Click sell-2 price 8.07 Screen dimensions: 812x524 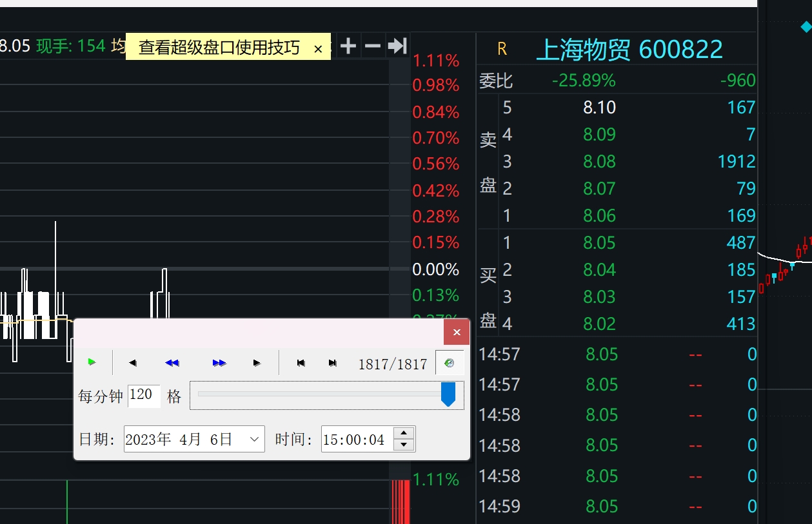600,188
